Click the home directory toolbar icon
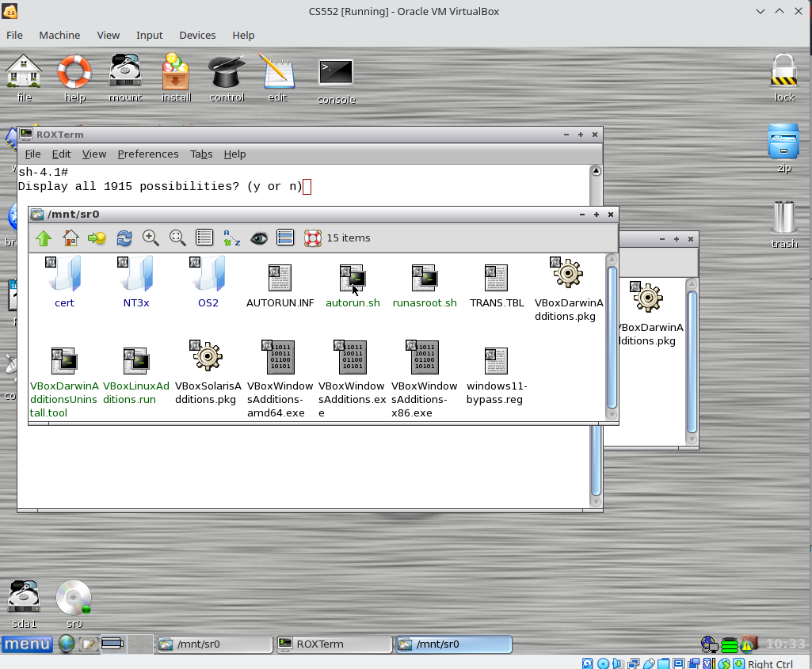812x669 pixels. click(x=71, y=238)
